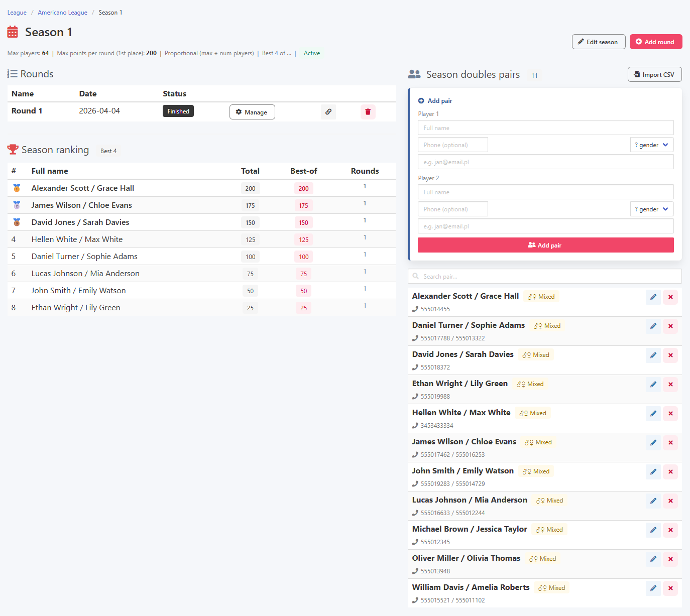Screen dimensions: 690x616
Task: Edit the Oliver Miller / Olivia Thomas pair
Action: 653,559
